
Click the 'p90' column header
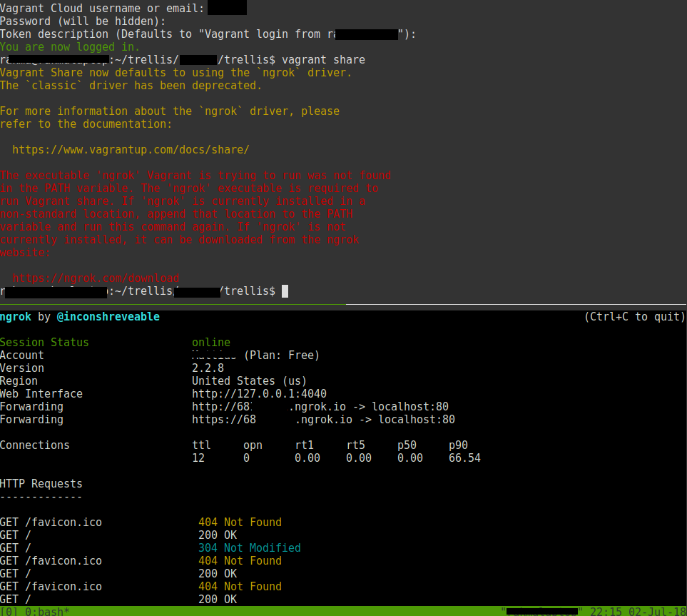[458, 445]
